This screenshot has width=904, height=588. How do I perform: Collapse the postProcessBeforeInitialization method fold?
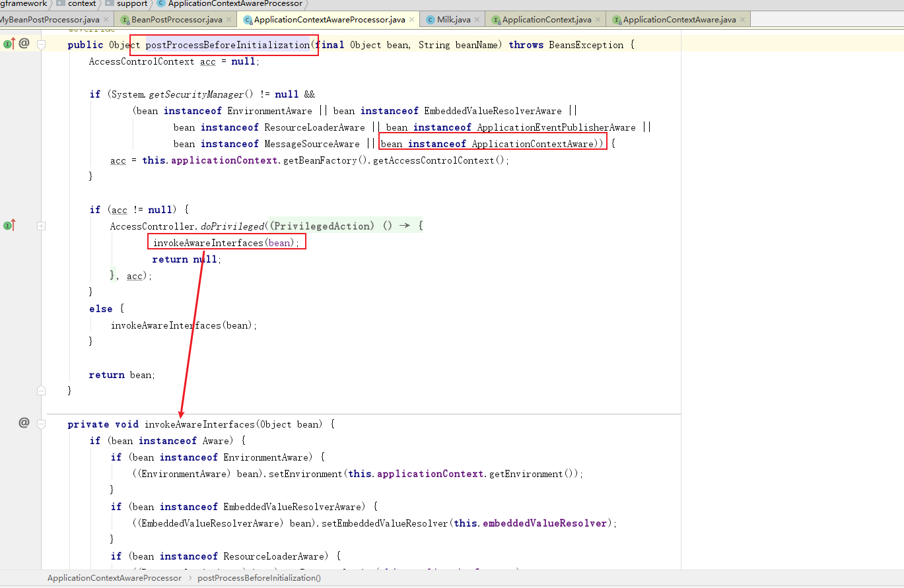tap(41, 44)
